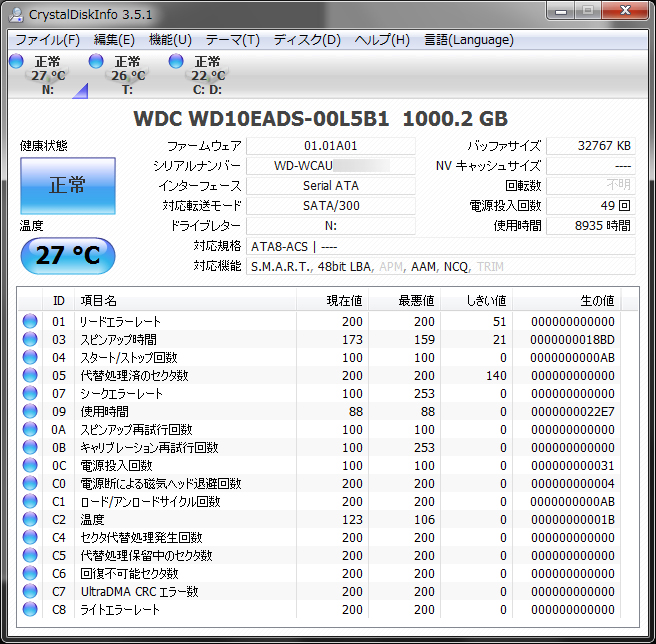Click status orb for スピンアップ時間 row

click(30, 339)
